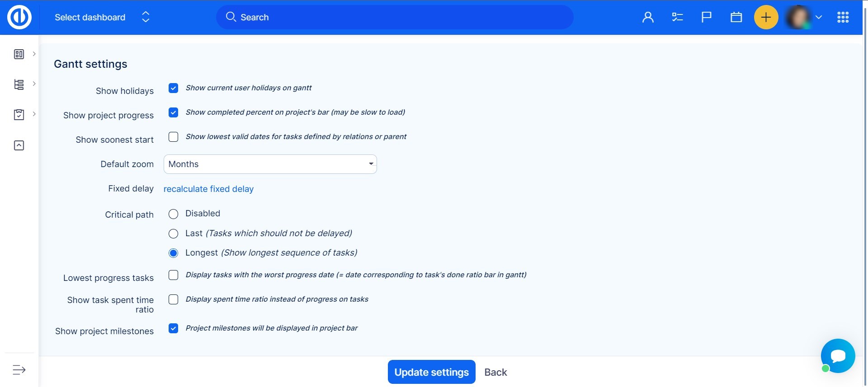The image size is (868, 387).
Task: Enable the Show soonest start checkbox
Action: pos(174,137)
